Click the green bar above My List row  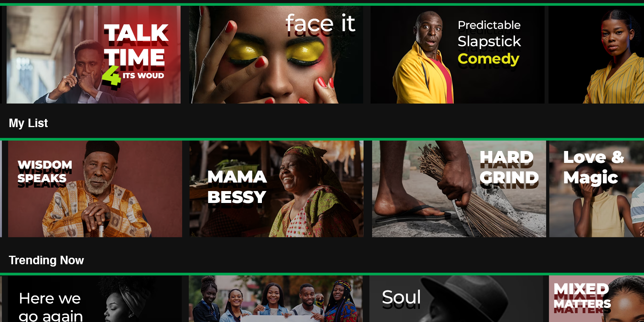tap(322, 139)
